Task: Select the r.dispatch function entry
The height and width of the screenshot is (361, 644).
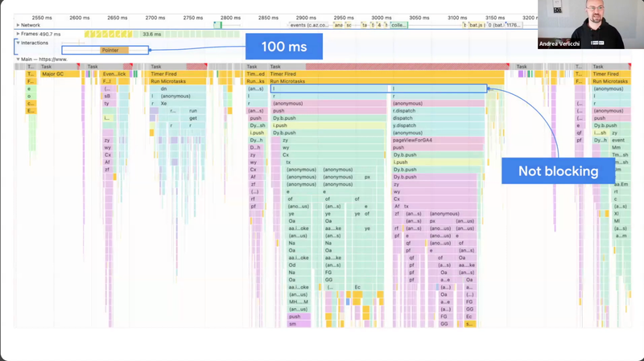Action: pyautogui.click(x=438, y=111)
